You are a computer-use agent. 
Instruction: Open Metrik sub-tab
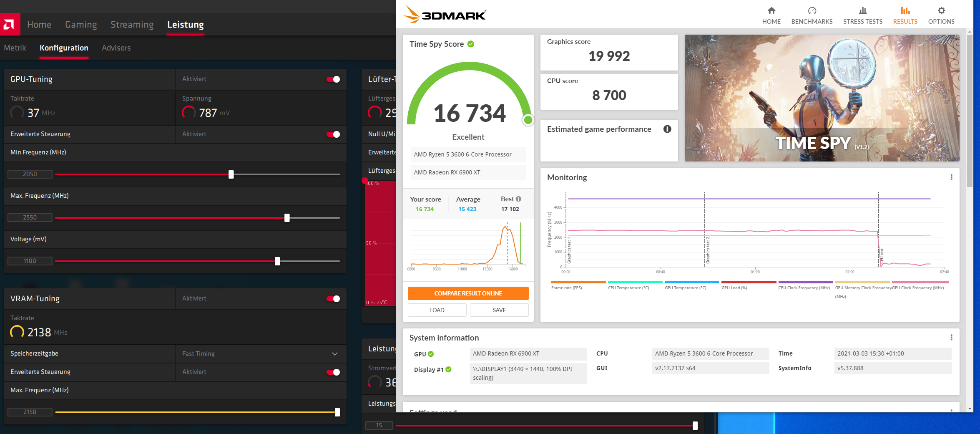click(15, 48)
